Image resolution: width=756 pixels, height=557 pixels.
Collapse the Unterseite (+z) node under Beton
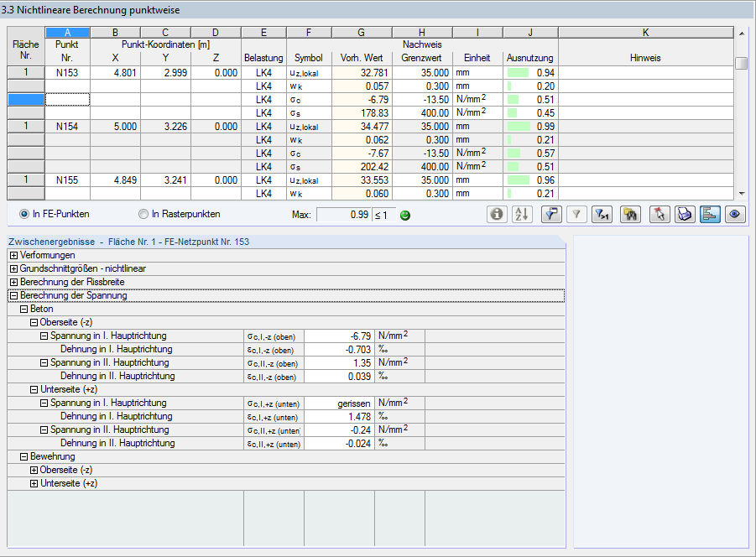coord(34,390)
